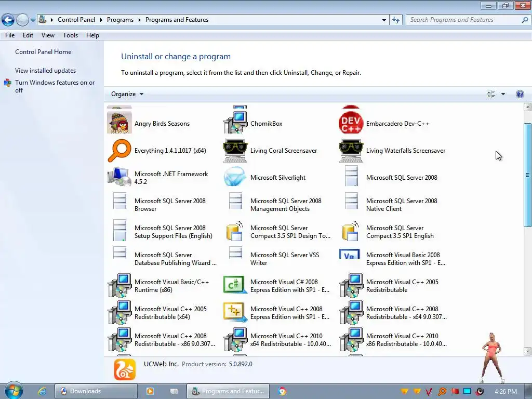This screenshot has height=399, width=532.
Task: Select SQL Server 2008 Setup Support Files entry
Action: coord(162,232)
